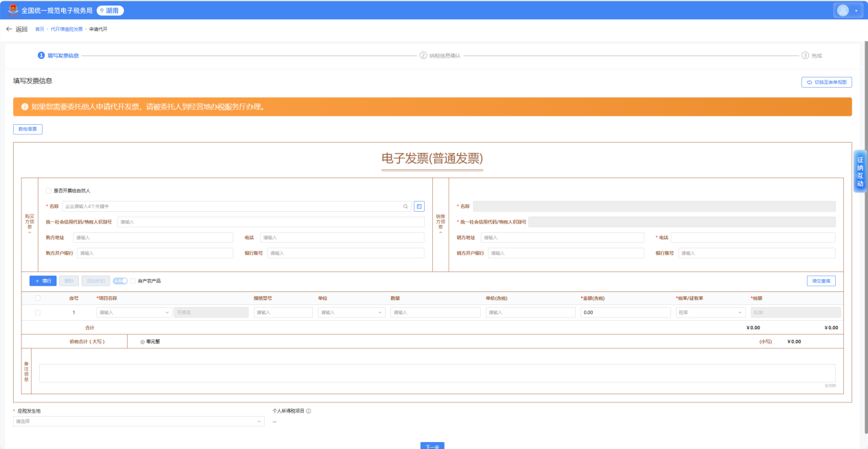868x449 pixels.
Task: Select step 3 完成
Action: [812, 56]
